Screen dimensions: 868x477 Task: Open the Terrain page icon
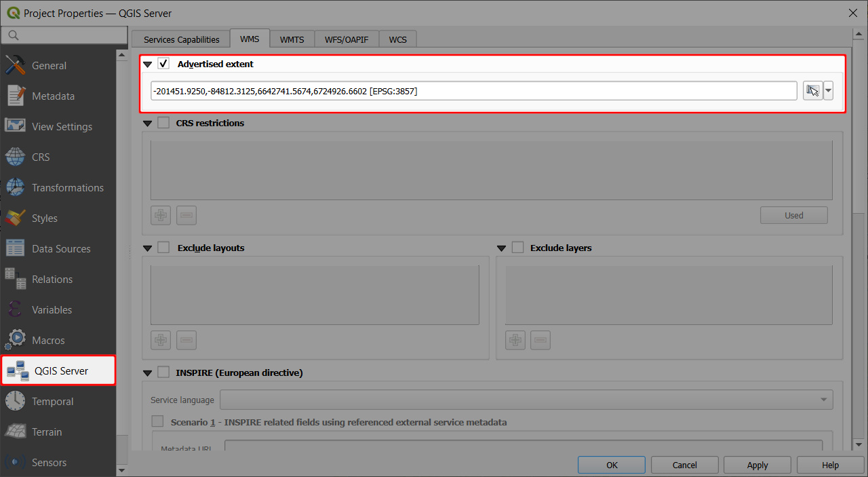(15, 432)
